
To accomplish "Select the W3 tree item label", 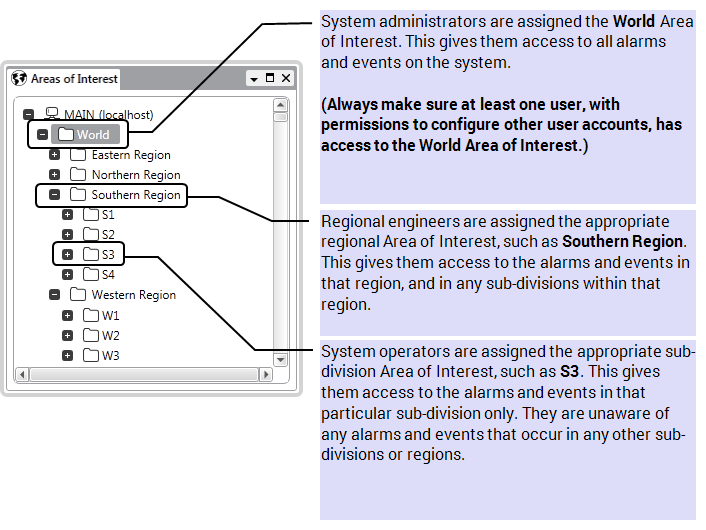I will coord(110,355).
